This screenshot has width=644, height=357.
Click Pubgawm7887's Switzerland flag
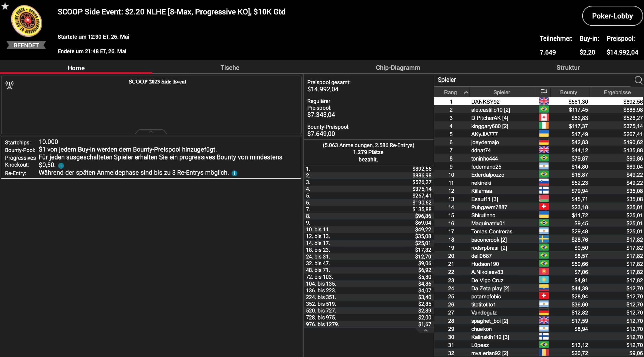[x=544, y=207]
